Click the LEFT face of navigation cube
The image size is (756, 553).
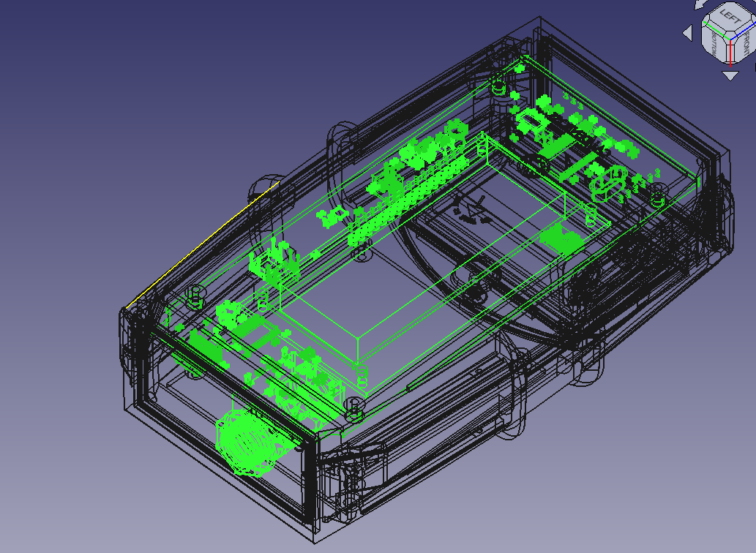point(730,16)
